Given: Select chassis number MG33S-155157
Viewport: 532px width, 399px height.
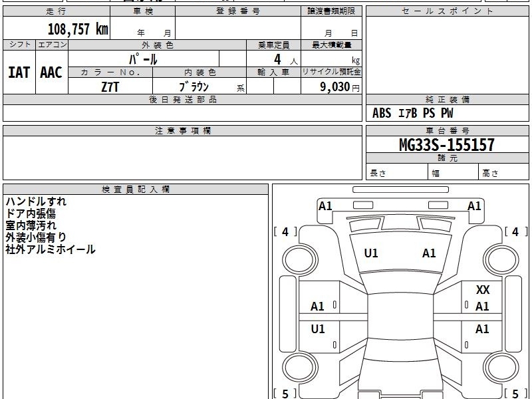Looking at the screenshot, I should tap(447, 145).
